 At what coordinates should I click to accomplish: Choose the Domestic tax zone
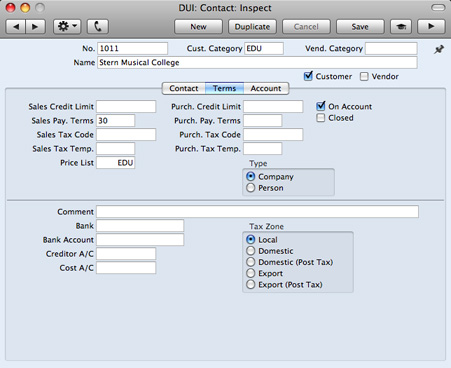coord(251,251)
